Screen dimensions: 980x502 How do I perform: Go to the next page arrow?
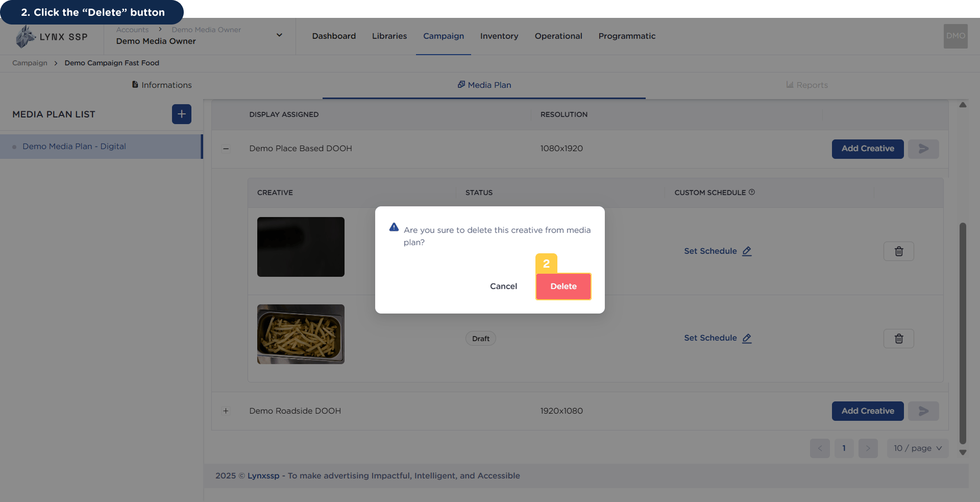tap(868, 448)
